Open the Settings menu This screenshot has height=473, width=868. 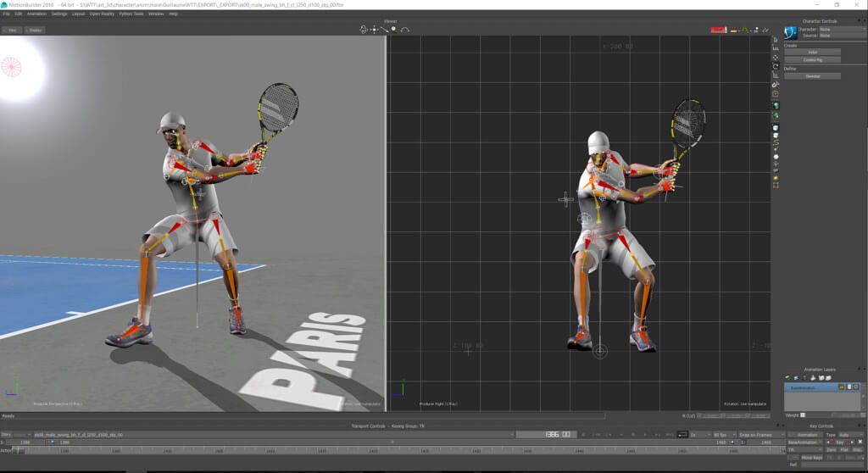pos(59,14)
